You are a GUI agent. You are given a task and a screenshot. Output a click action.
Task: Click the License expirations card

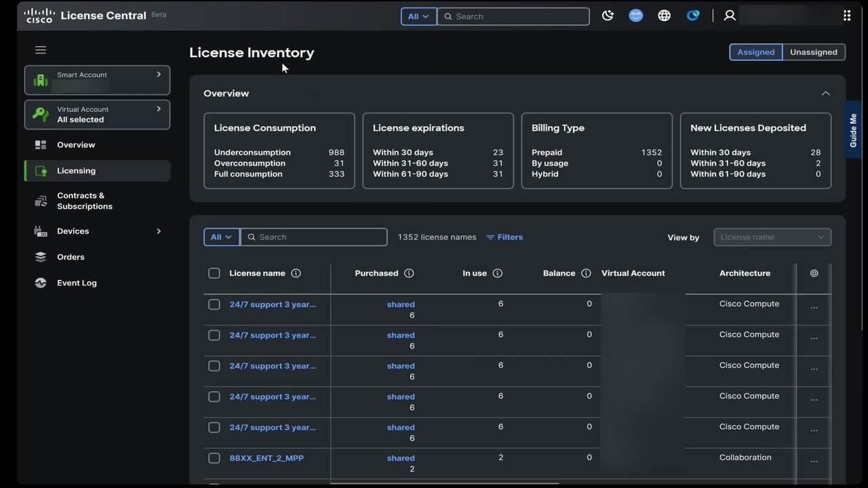(438, 150)
